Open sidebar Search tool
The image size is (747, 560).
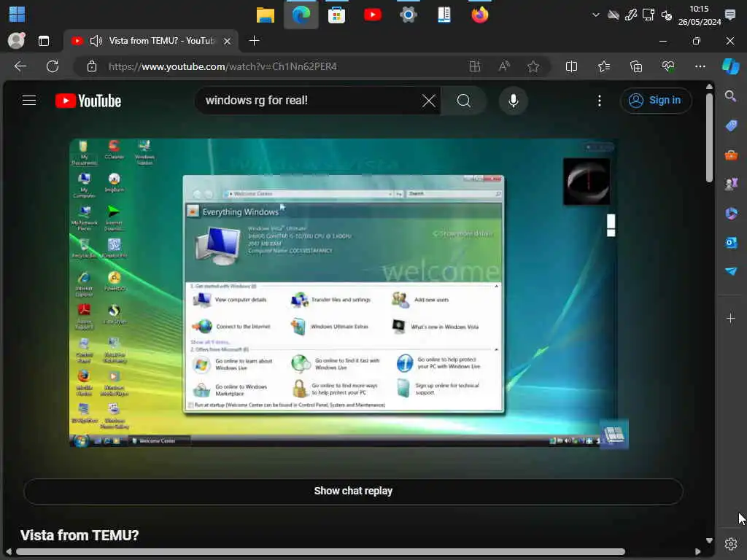click(x=730, y=96)
